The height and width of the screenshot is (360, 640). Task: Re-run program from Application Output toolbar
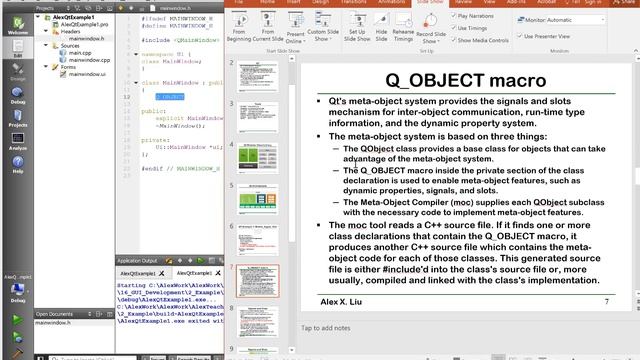pos(200,260)
